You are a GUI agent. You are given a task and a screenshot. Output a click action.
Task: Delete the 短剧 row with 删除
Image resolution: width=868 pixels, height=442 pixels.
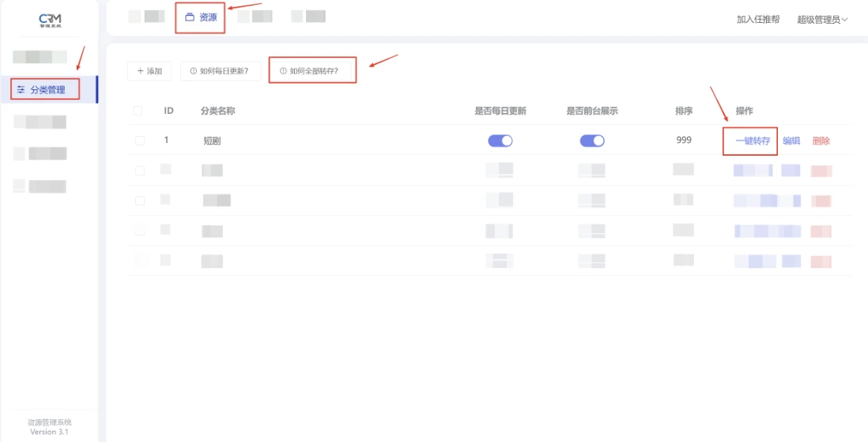(821, 141)
